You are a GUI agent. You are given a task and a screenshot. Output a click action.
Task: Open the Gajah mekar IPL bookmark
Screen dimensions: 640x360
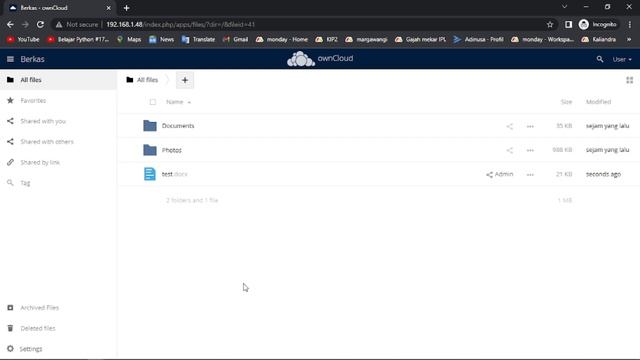coord(420,39)
